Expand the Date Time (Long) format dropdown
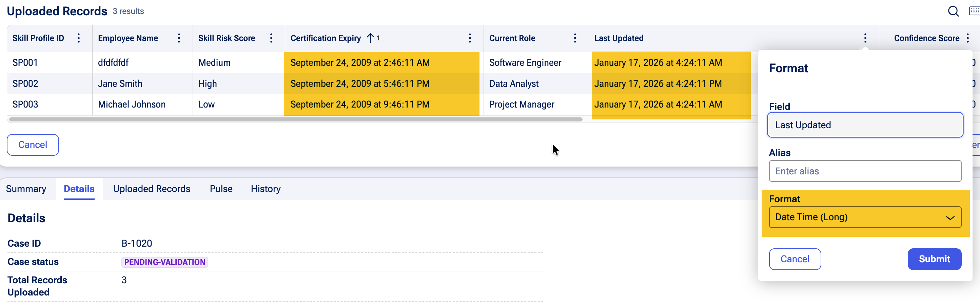The height and width of the screenshot is (306, 980). pos(865,217)
